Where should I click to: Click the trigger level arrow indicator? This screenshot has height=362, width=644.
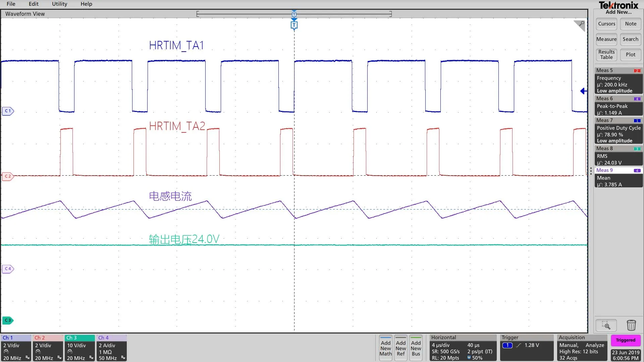pos(584,91)
